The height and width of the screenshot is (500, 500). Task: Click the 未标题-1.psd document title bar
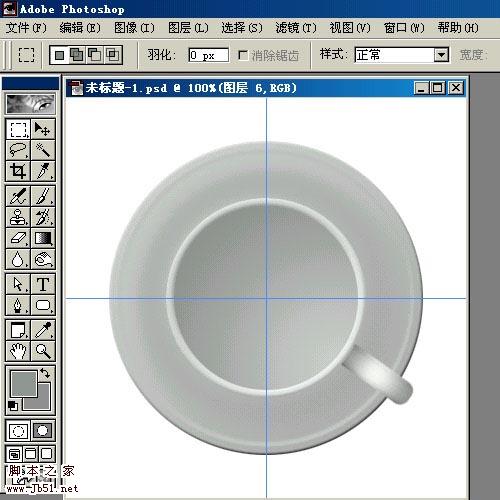266,88
